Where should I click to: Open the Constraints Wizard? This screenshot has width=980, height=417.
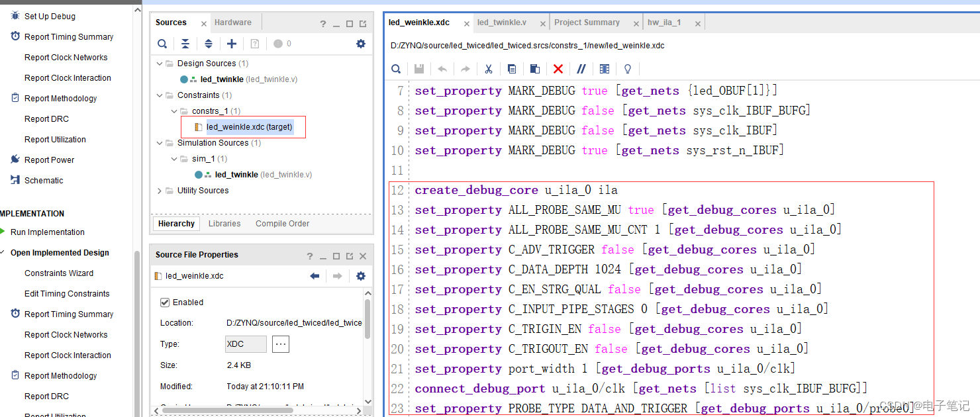click(59, 273)
